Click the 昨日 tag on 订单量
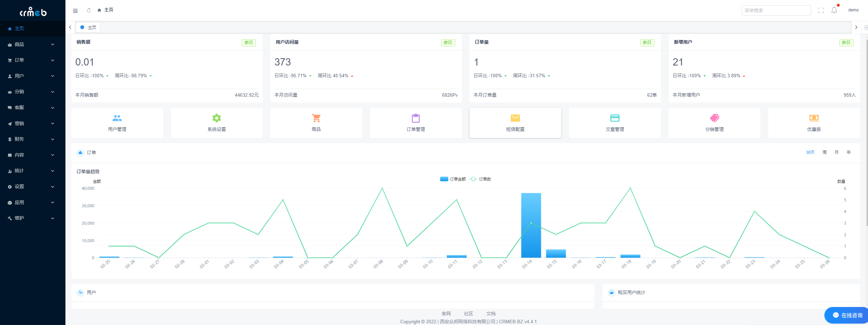This screenshot has width=868, height=325. click(647, 43)
